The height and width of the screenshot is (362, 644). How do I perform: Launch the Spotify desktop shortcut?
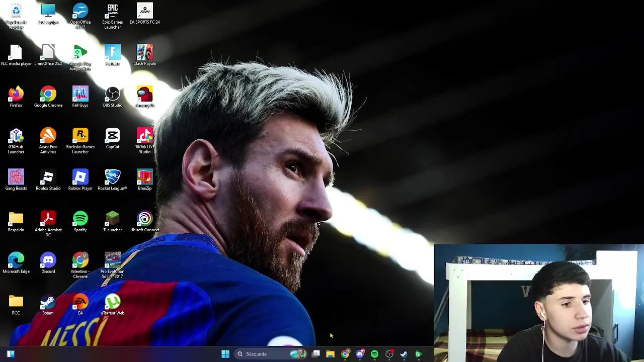[x=80, y=222]
